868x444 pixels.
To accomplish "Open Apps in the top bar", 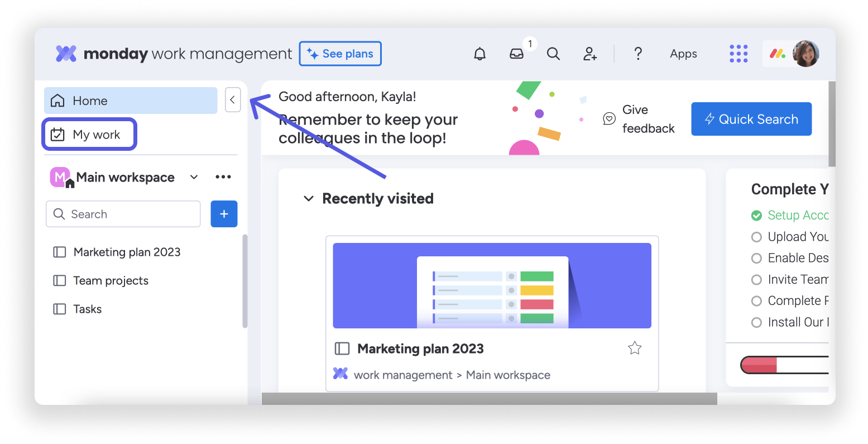I will 683,54.
